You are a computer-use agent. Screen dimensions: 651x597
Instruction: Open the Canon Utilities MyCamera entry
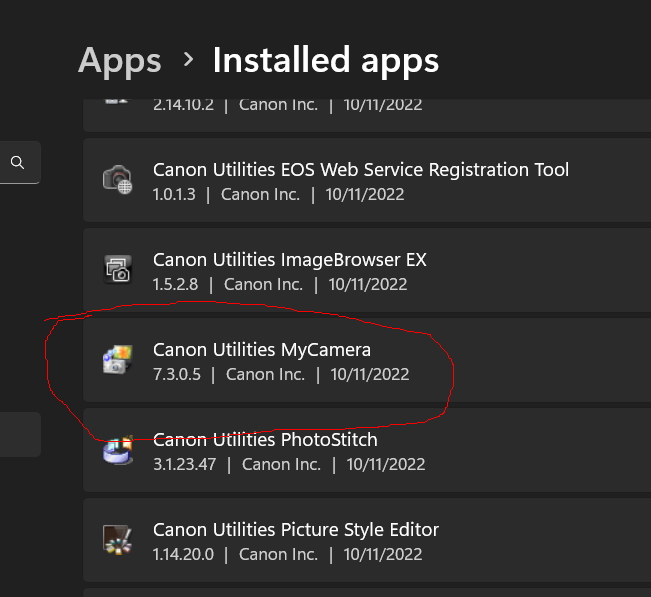tap(261, 349)
